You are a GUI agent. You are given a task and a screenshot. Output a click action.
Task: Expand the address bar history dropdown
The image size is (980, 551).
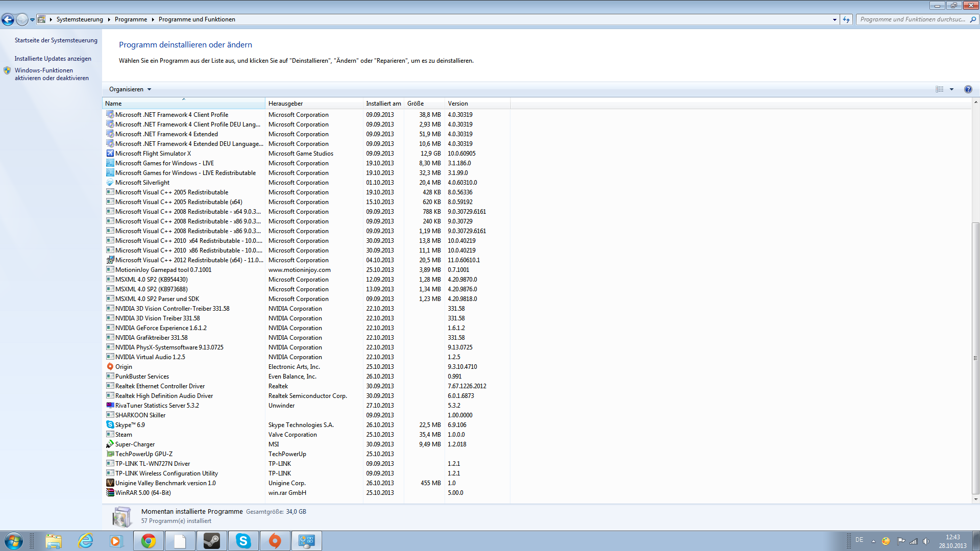click(x=835, y=19)
